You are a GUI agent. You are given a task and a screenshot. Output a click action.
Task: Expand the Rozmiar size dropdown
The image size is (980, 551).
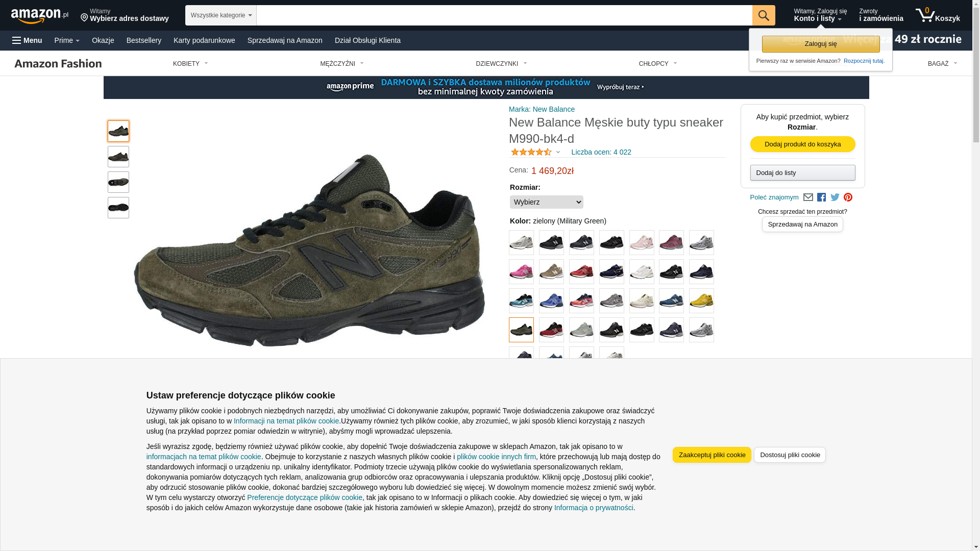pyautogui.click(x=546, y=202)
